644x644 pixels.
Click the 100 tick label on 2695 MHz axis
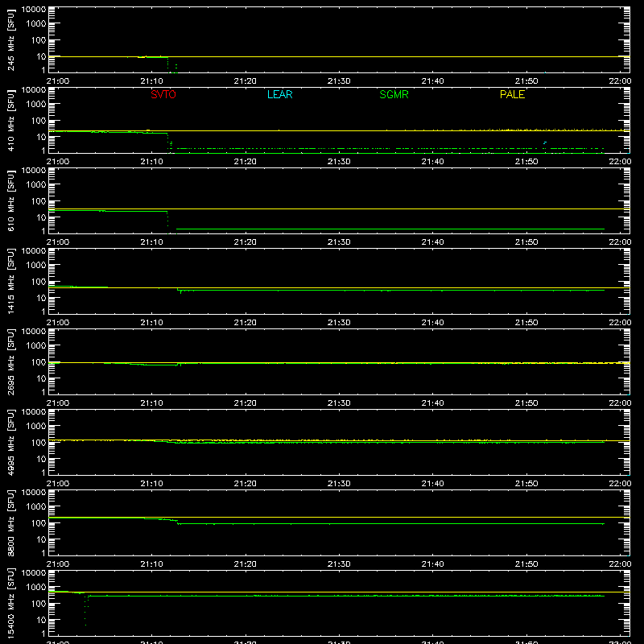[39, 361]
